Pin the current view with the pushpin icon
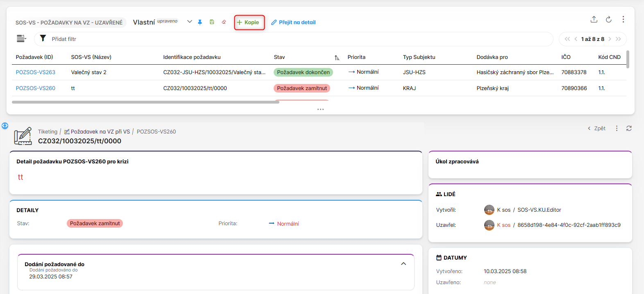Viewport: 644px width, 294px height. (x=200, y=22)
